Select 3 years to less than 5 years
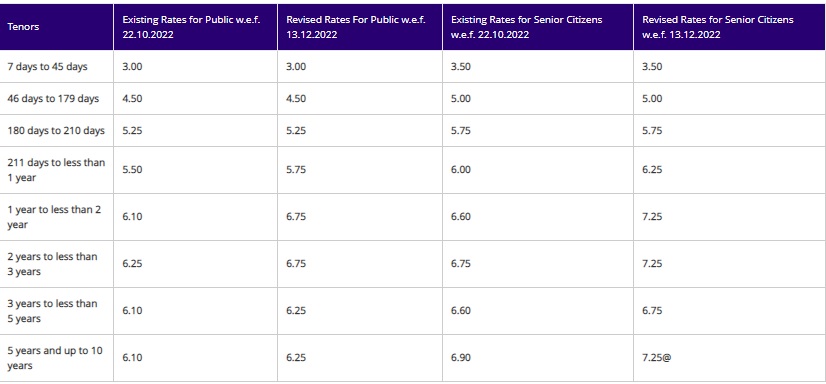 point(52,311)
